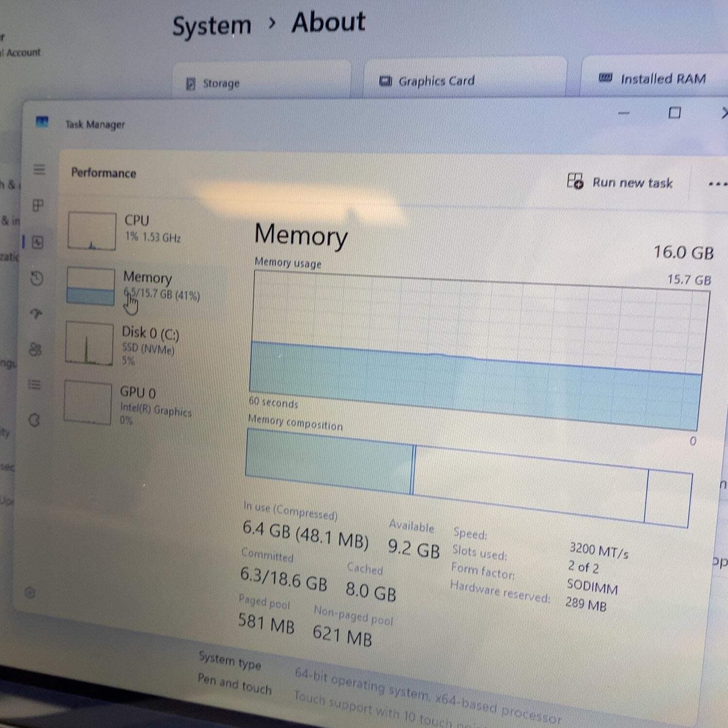The image size is (728, 728).
Task: Click the Storage card in Settings About
Action: 262,80
